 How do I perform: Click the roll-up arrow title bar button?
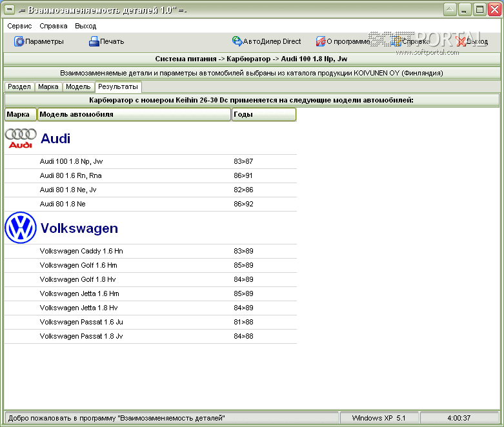(450, 9)
